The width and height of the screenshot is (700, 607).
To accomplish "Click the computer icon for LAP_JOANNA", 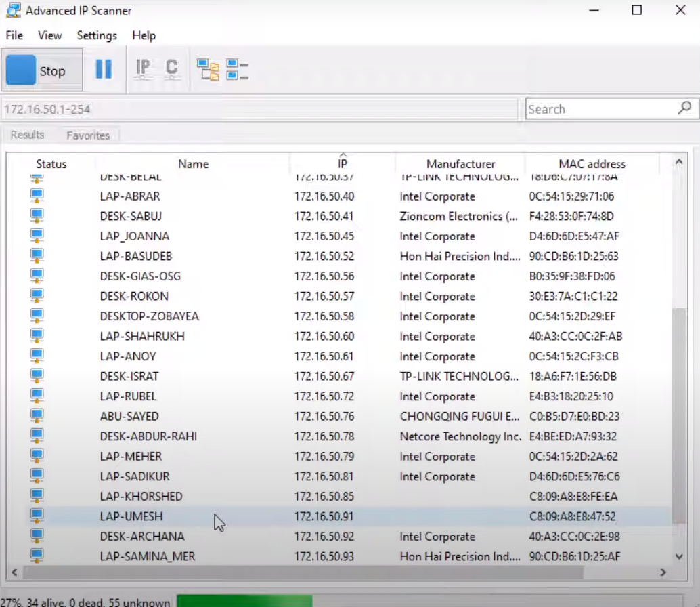I will point(37,236).
